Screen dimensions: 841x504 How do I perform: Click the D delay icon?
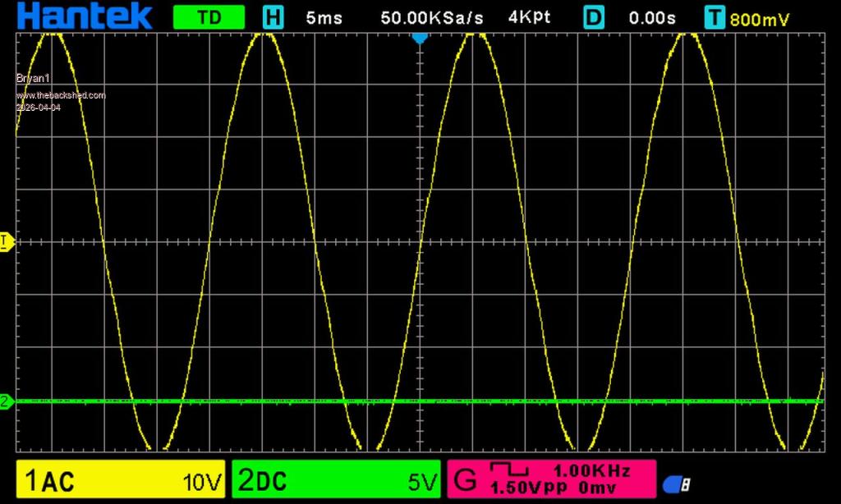pyautogui.click(x=595, y=17)
